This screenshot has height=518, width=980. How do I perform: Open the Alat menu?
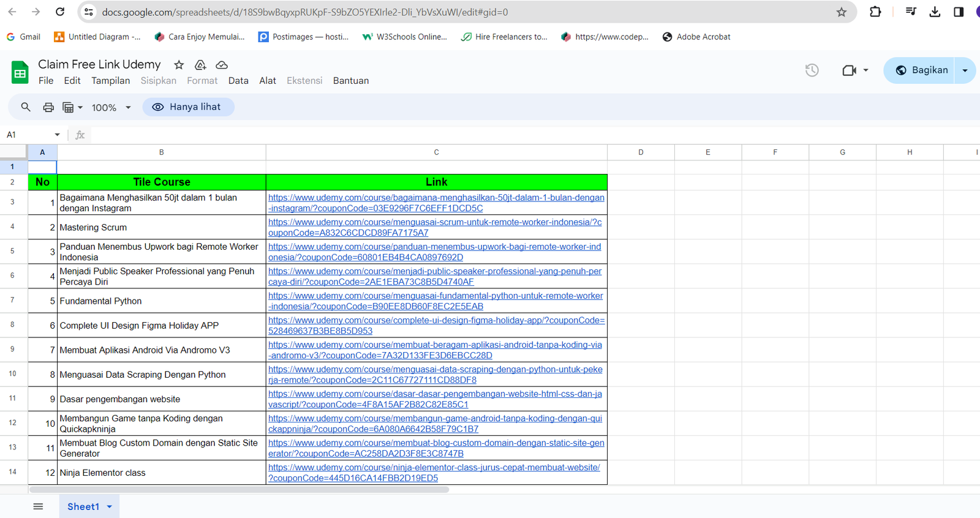[x=268, y=80]
